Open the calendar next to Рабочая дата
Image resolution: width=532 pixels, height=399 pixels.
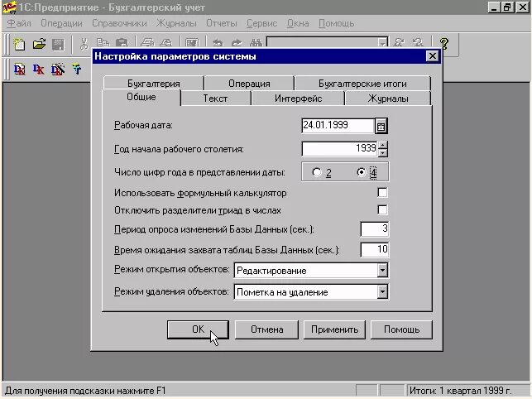click(x=381, y=126)
